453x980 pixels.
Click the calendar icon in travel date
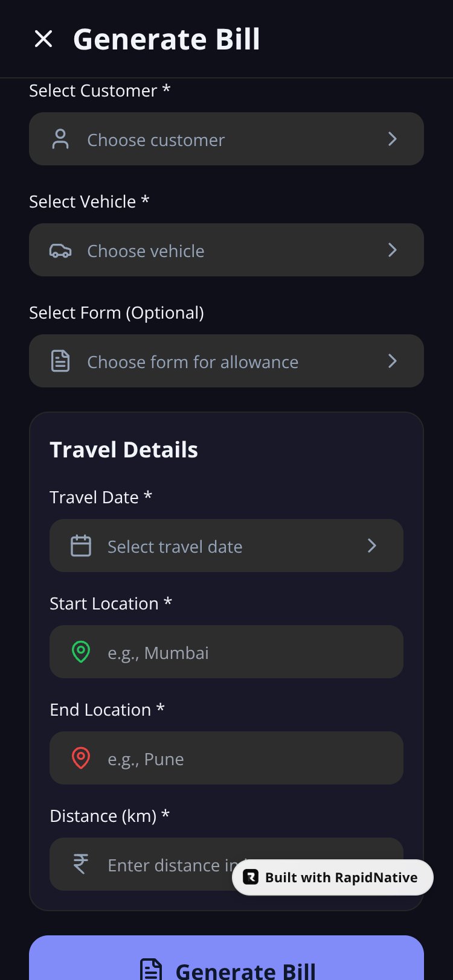tap(81, 546)
